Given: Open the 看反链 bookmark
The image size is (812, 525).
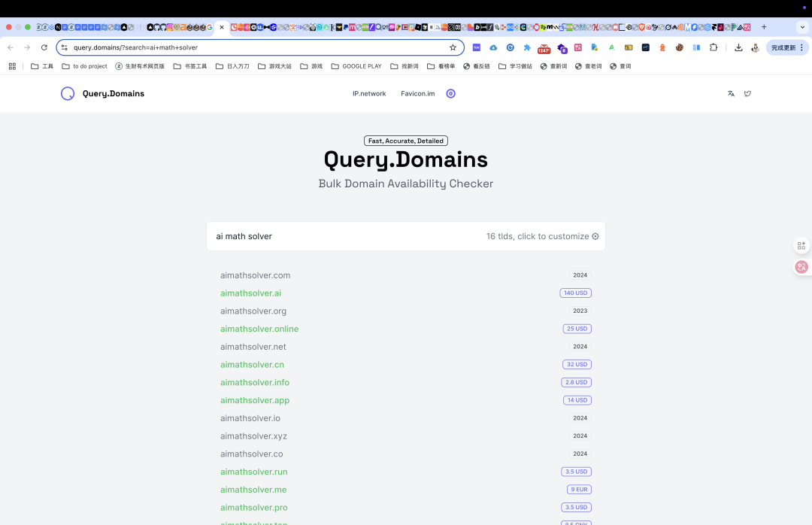Looking at the screenshot, I should (477, 66).
